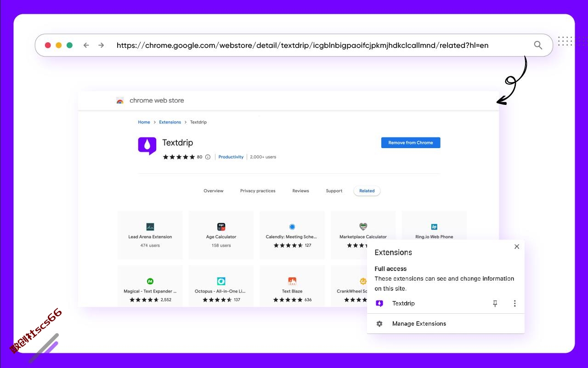Click "Age Calculator" title text
The height and width of the screenshot is (368, 588).
[x=221, y=237]
